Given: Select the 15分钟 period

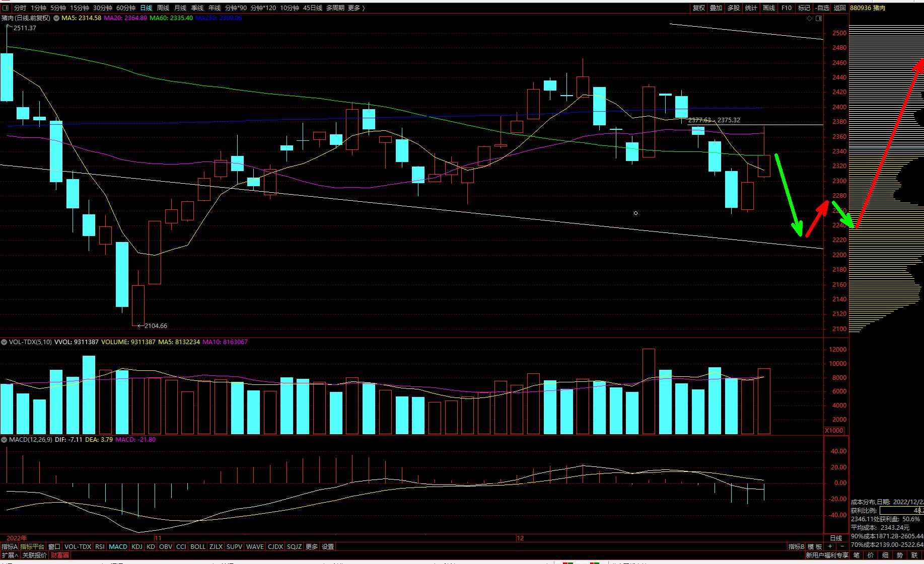Looking at the screenshot, I should [79, 8].
